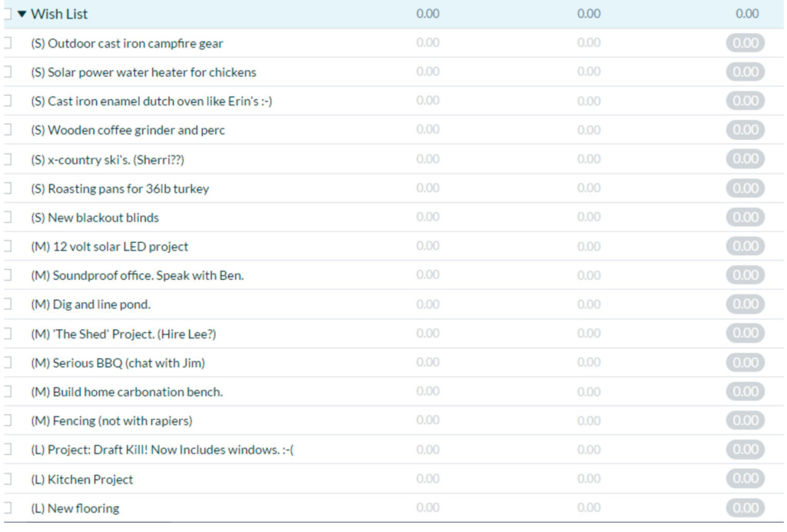
Task: View activity amount for Roasting pans row
Action: [x=589, y=188]
